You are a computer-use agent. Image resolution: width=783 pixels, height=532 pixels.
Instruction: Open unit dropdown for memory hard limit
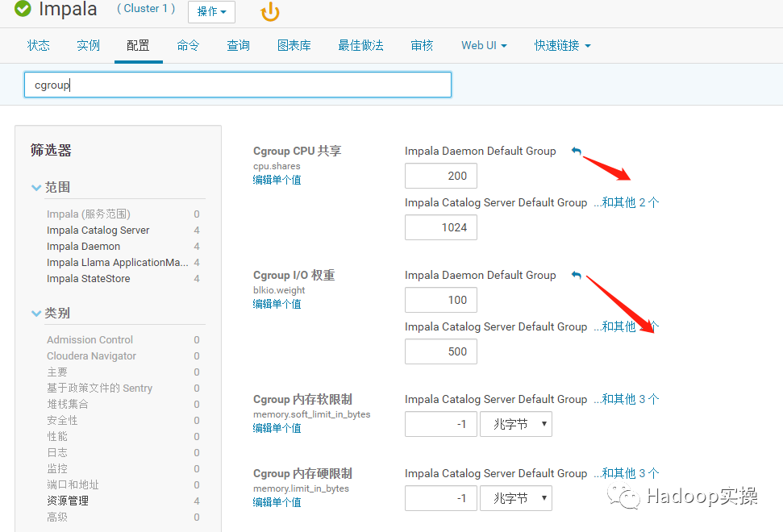[x=516, y=498]
